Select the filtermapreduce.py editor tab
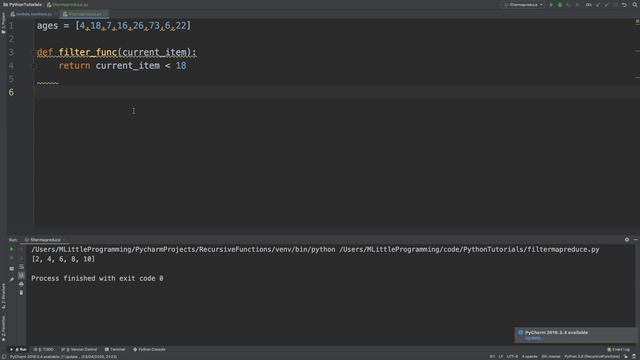 [83, 14]
